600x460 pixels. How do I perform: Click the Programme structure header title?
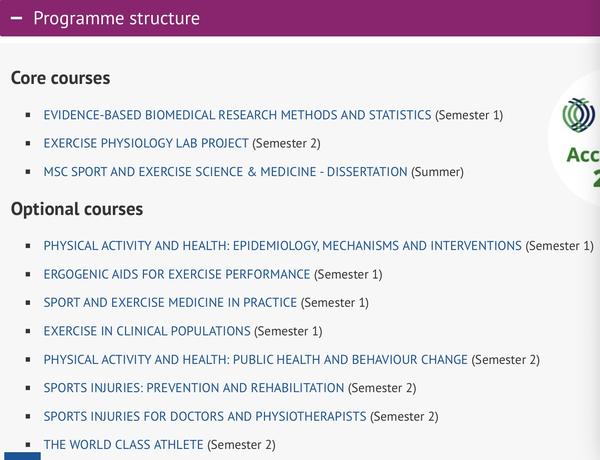(116, 18)
